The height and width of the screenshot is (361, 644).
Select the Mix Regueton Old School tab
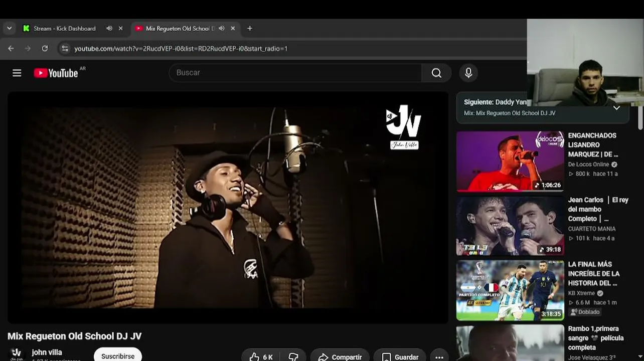coord(180,29)
